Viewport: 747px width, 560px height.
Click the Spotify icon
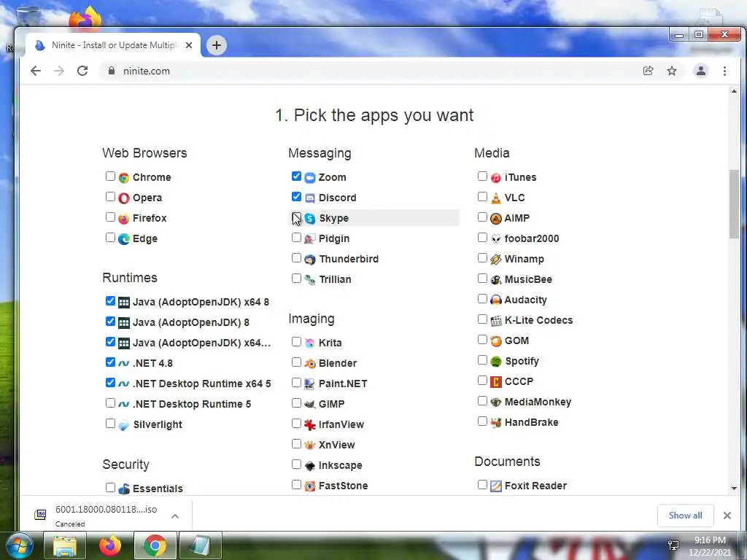click(x=496, y=362)
